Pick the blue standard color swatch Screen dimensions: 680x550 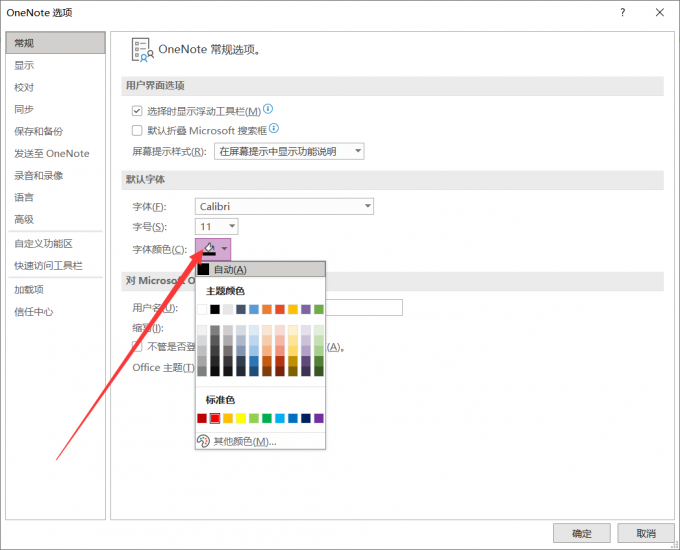pyautogui.click(x=293, y=418)
